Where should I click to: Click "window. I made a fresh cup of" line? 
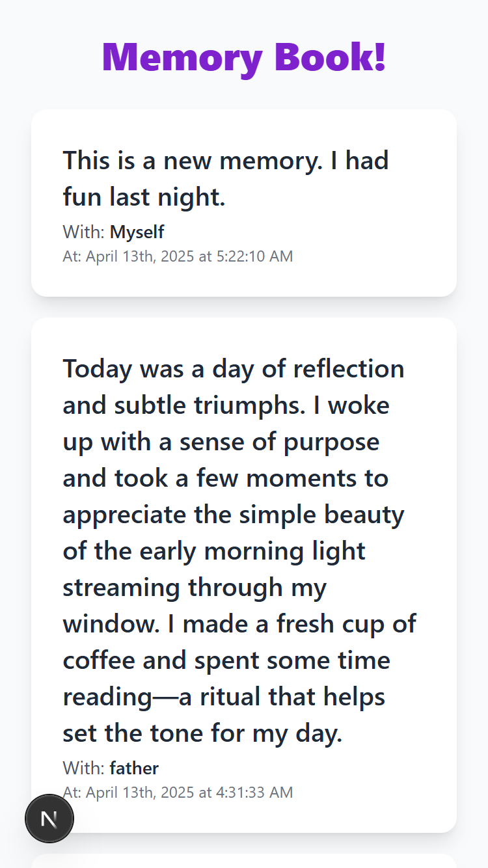239,624
